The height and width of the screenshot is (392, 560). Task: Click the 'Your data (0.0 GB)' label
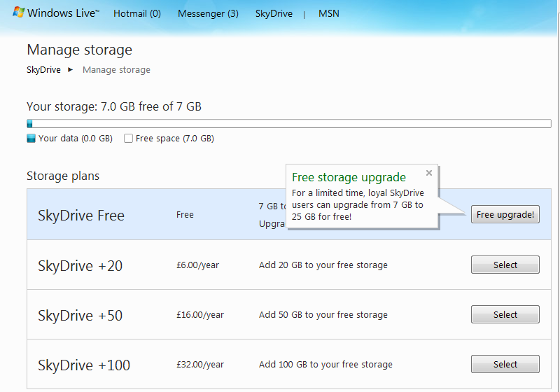(x=76, y=139)
